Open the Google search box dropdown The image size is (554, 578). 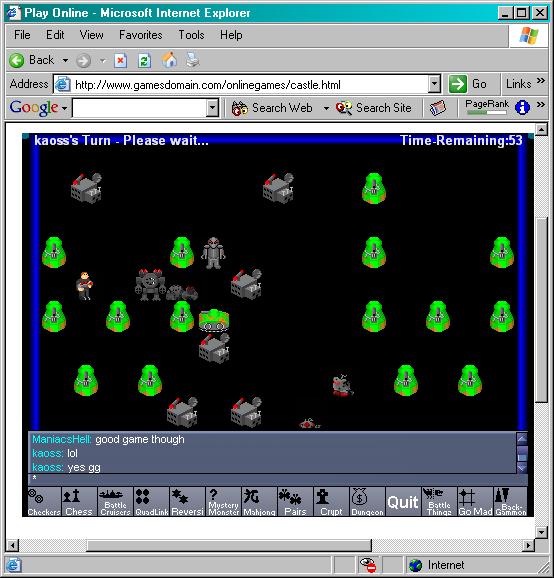212,108
